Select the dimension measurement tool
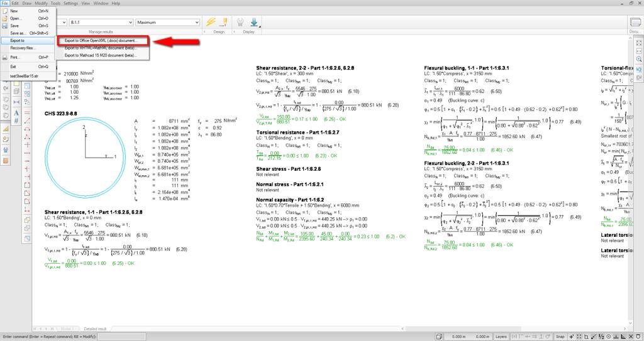 (16, 102)
